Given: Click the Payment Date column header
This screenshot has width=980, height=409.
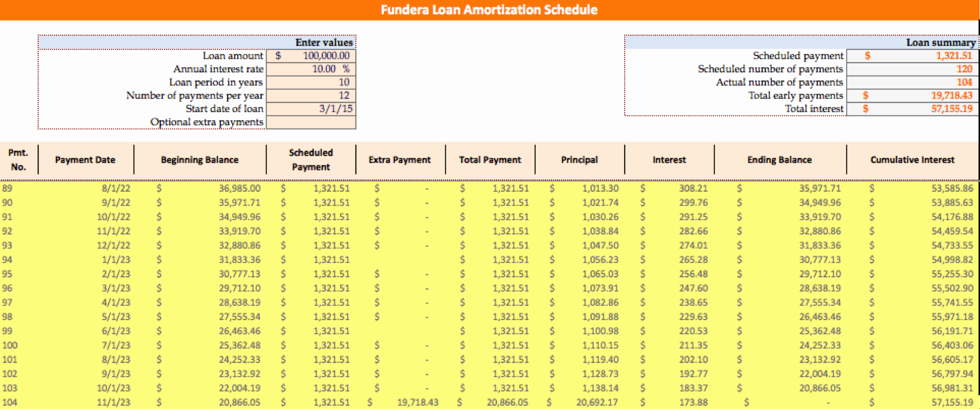Looking at the screenshot, I should pos(85,160).
